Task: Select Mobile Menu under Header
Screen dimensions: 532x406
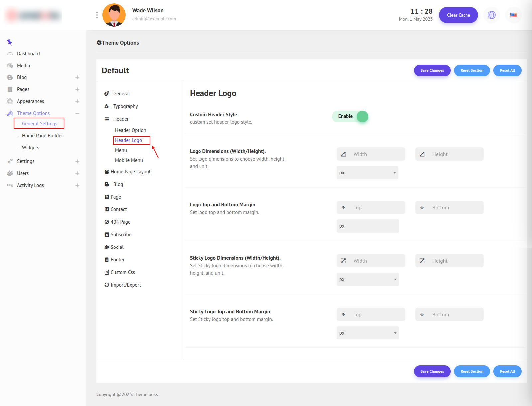Action: [129, 160]
